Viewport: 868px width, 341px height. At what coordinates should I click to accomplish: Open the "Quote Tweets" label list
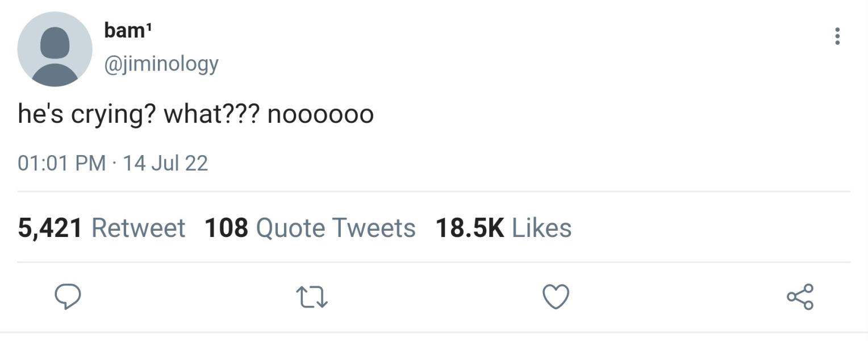pos(336,228)
